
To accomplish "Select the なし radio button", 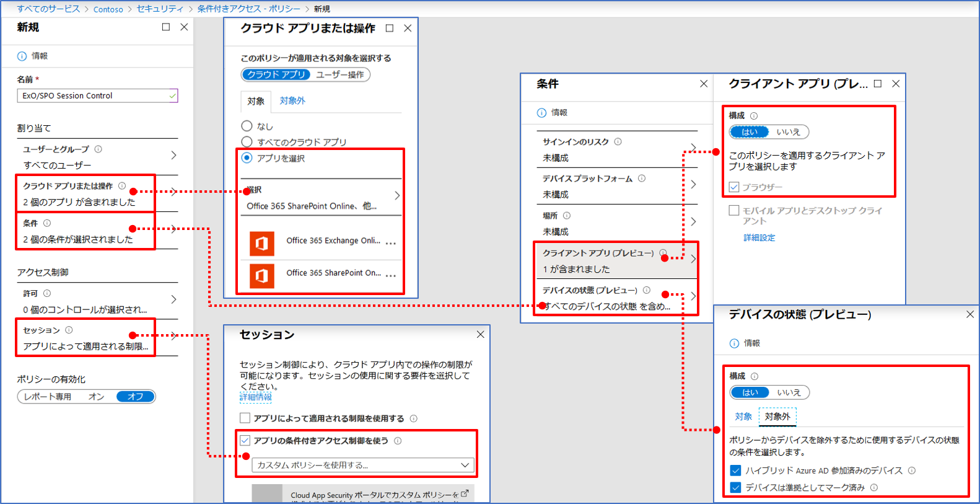I will (x=247, y=126).
